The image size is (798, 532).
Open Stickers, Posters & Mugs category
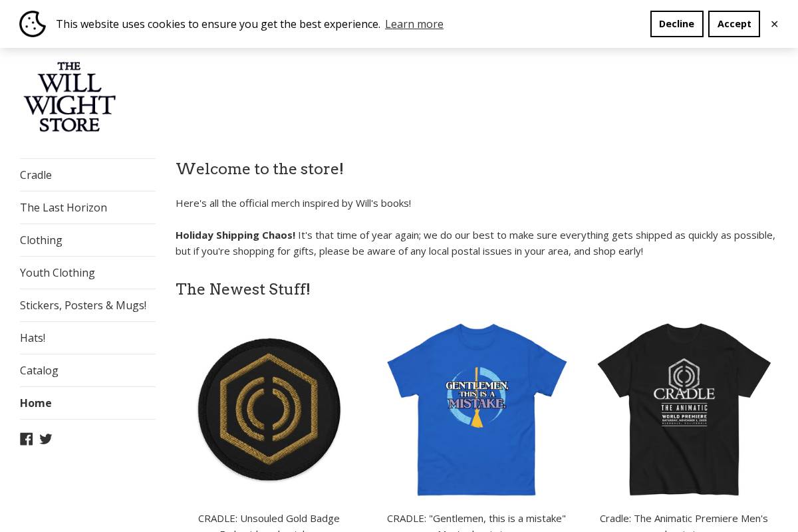pos(83,305)
